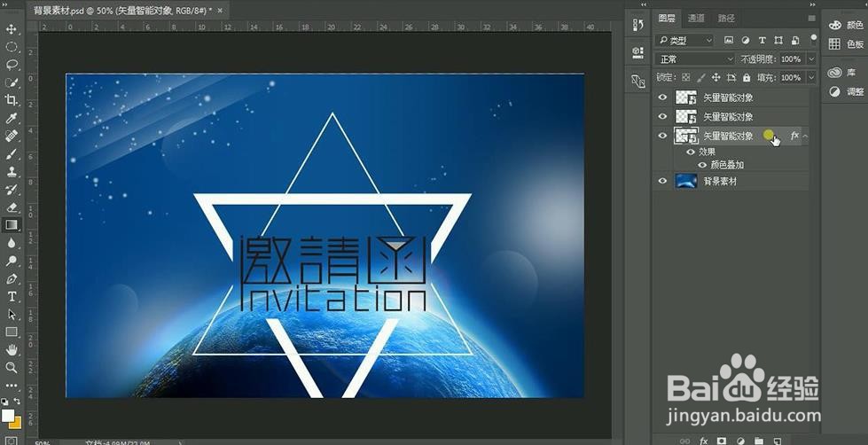Select the Rectangle shape tool

click(11, 332)
